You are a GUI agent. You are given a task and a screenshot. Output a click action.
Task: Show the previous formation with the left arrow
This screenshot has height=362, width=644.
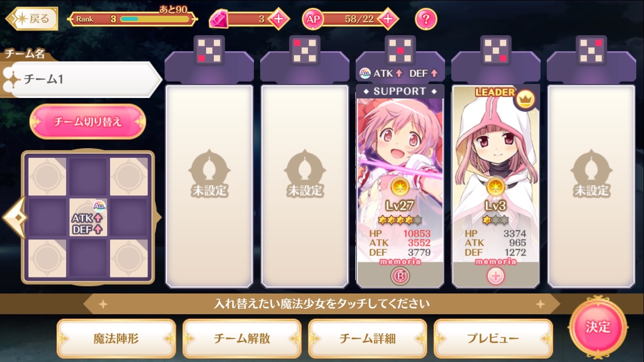coord(14,218)
